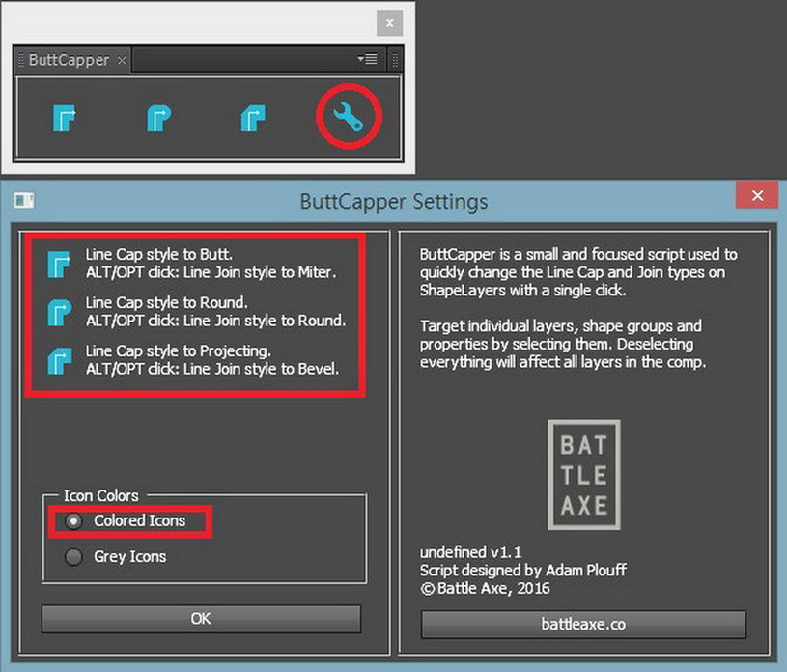Click the 'Line Cap style to Projecting.' text
Image resolution: width=787 pixels, height=672 pixels.
(x=179, y=350)
